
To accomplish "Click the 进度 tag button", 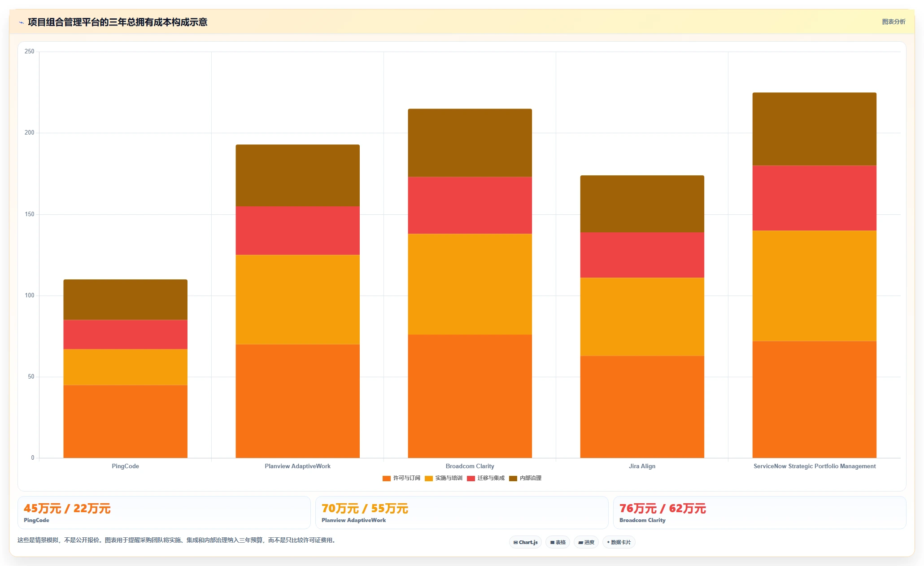I will click(x=586, y=542).
